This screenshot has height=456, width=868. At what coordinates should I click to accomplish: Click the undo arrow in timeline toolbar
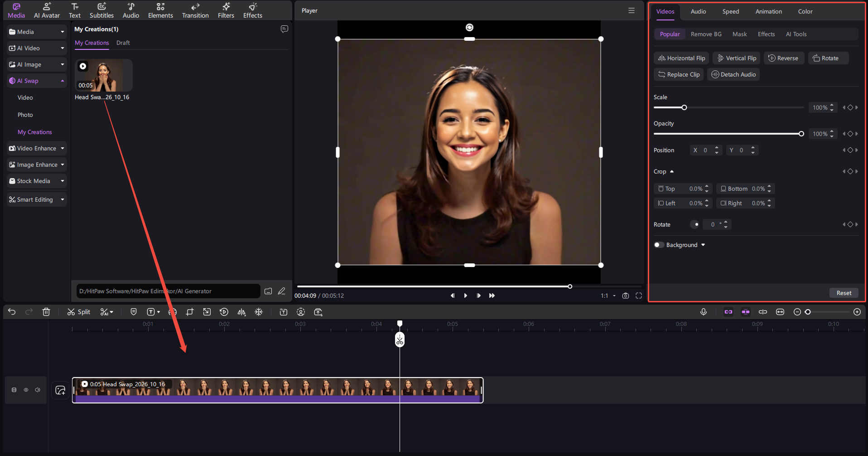click(x=12, y=312)
